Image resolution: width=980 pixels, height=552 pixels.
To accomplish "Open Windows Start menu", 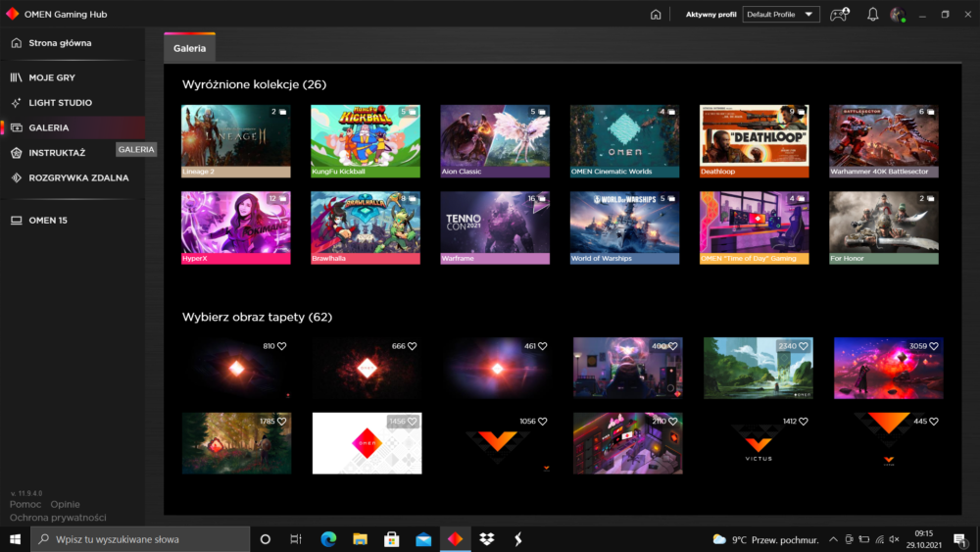I will click(15, 539).
